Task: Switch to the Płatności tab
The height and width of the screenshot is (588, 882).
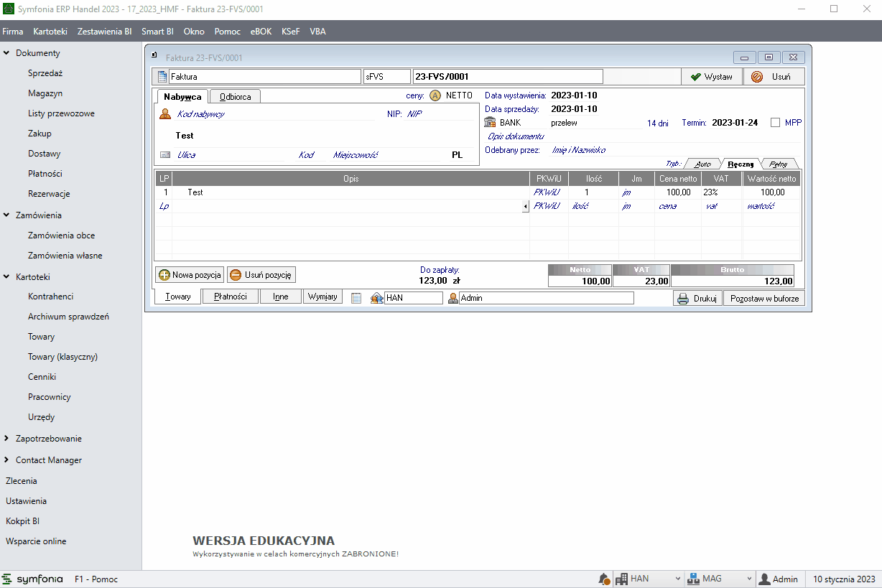Action: 230,297
